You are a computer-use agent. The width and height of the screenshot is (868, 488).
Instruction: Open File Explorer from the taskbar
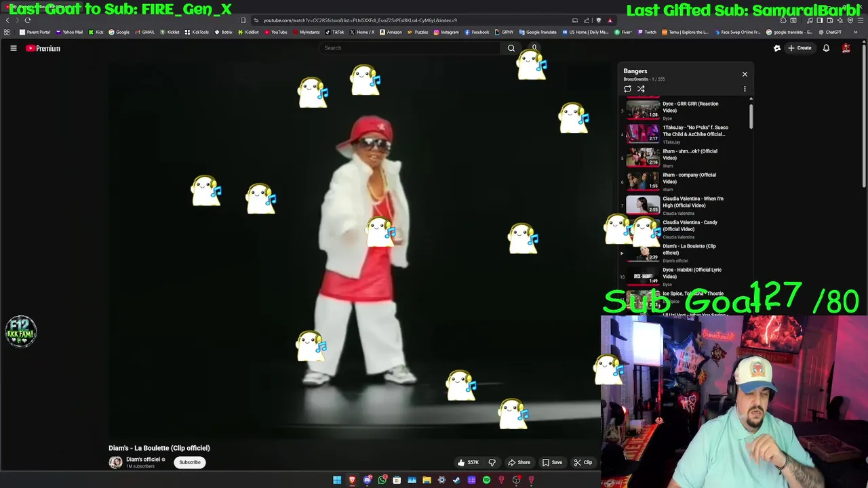(427, 481)
